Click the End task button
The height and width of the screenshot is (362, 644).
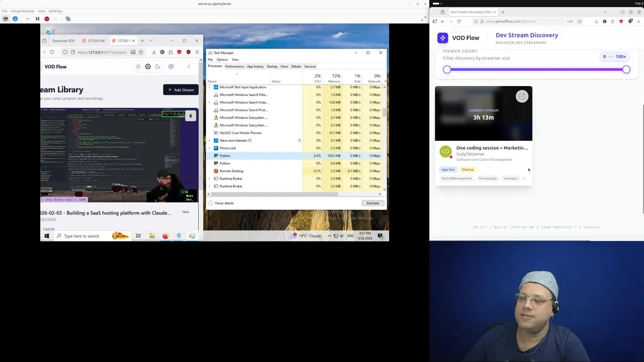(373, 203)
